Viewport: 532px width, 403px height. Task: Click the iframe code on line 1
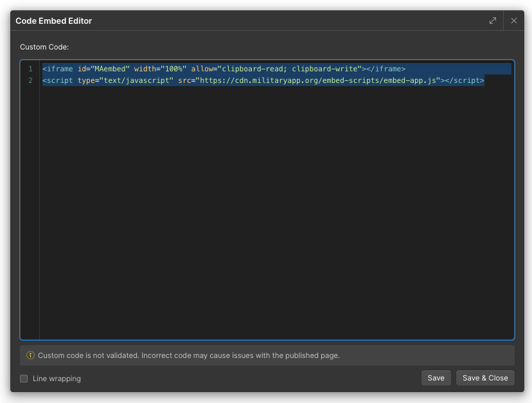click(x=224, y=69)
